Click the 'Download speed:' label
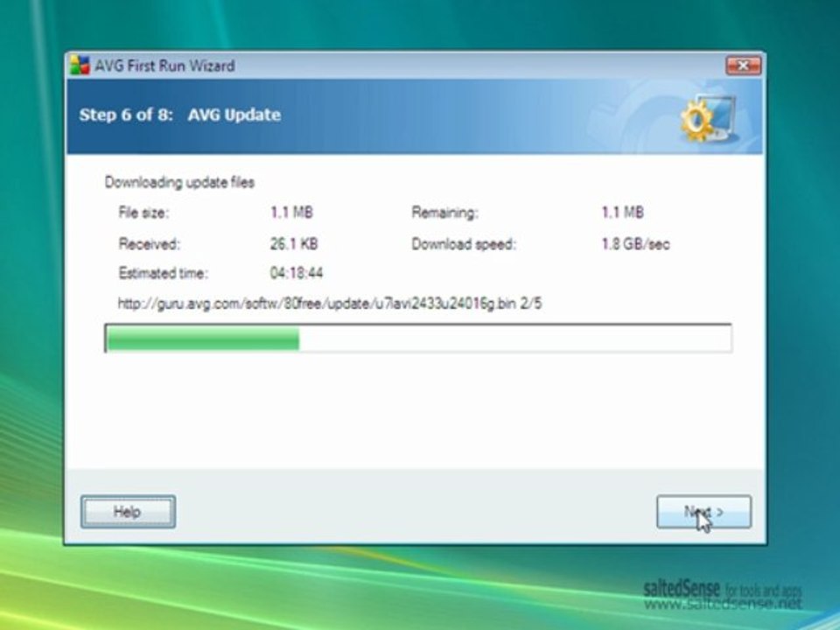The height and width of the screenshot is (630, 840). 464,244
